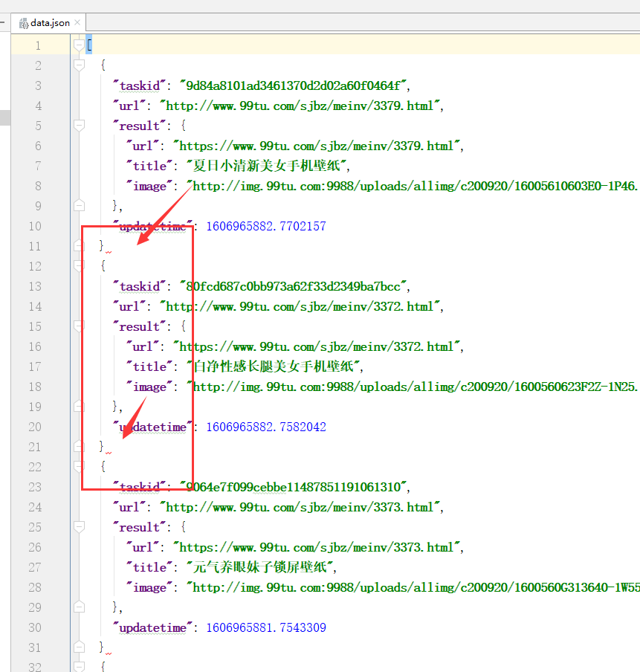The image size is (640, 672).
Task: Click the url ending meinv/3373.html on line 24
Action: [x=300, y=507]
